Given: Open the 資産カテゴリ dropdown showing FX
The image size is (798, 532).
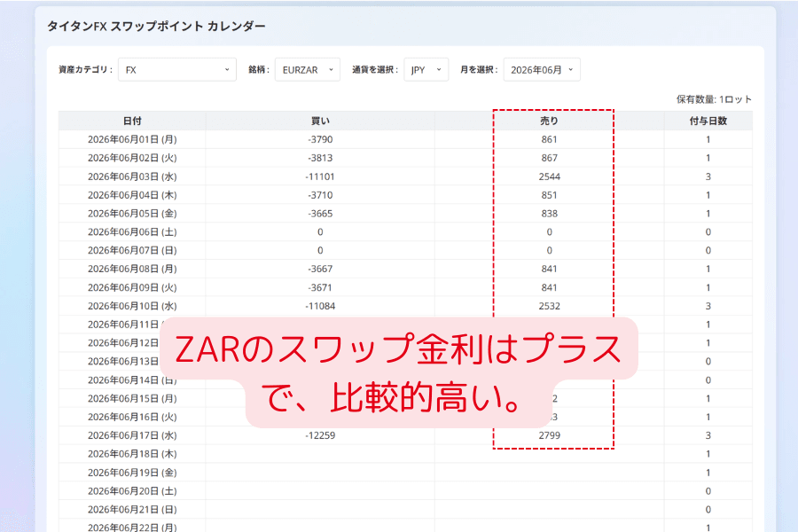Looking at the screenshot, I should click(x=177, y=70).
